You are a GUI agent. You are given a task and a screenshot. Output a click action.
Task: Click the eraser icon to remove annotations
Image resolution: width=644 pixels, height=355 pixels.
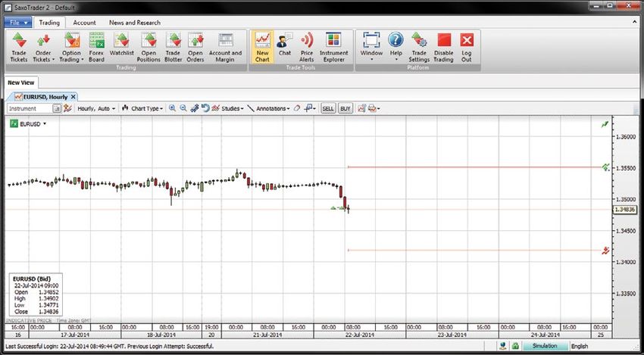point(297,108)
